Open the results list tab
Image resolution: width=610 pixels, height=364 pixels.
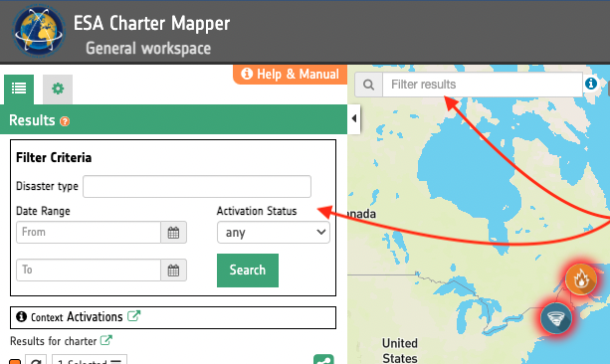tap(19, 90)
